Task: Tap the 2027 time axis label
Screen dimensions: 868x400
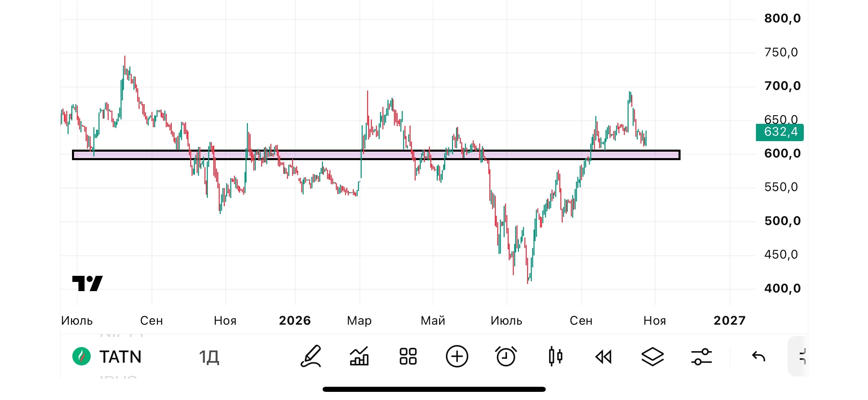Action: [729, 321]
